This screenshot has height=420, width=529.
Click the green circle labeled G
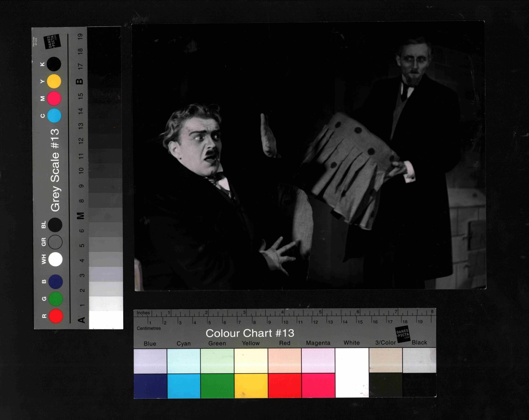coord(56,299)
